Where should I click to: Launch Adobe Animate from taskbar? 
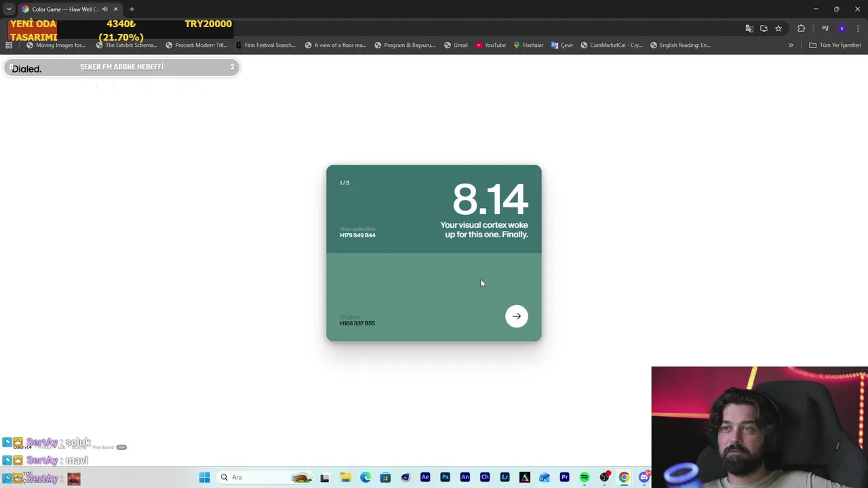[x=465, y=478]
